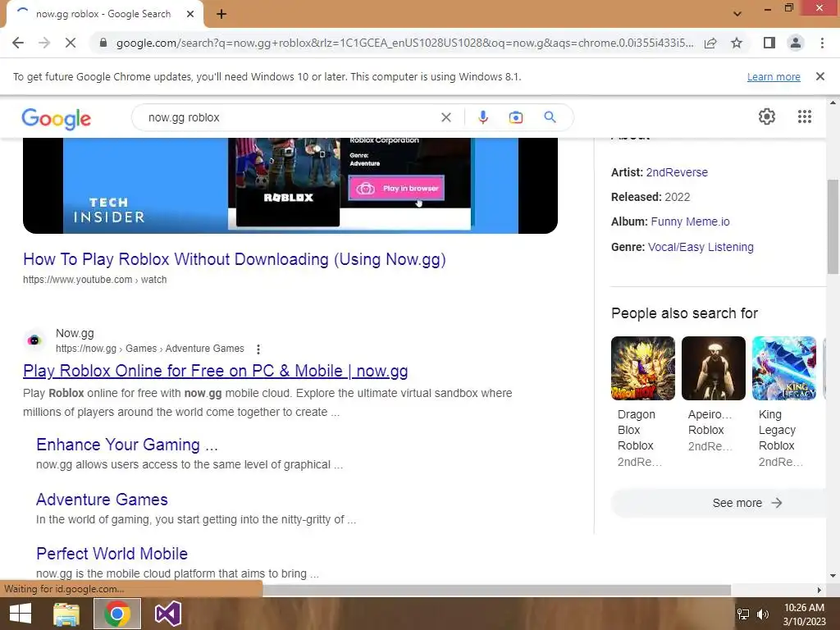
Task: Click the lock icon in the address bar
Action: click(x=103, y=43)
